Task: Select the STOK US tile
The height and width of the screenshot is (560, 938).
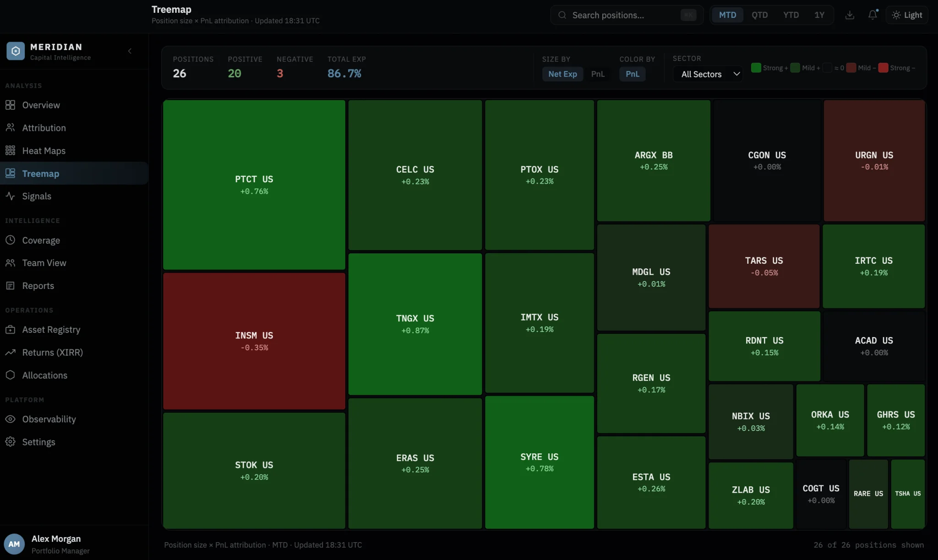Action: [254, 471]
